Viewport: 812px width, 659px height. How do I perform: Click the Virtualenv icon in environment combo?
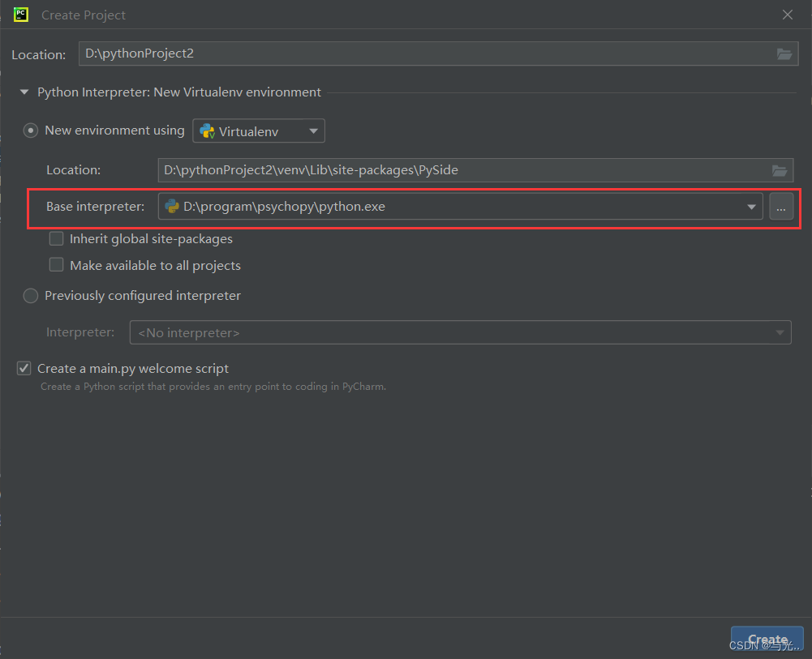click(x=207, y=131)
